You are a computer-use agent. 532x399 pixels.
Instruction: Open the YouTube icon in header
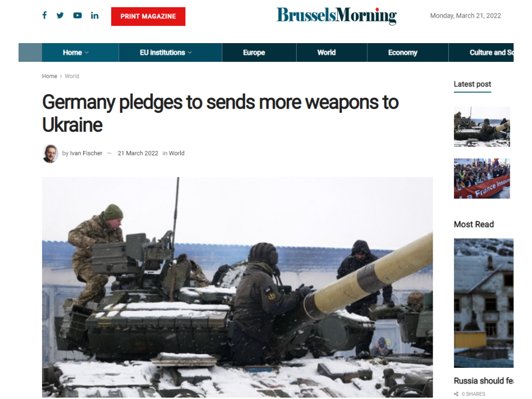[77, 16]
